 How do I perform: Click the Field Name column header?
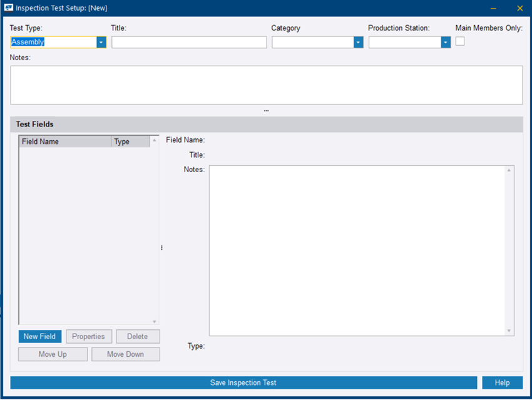[65, 141]
